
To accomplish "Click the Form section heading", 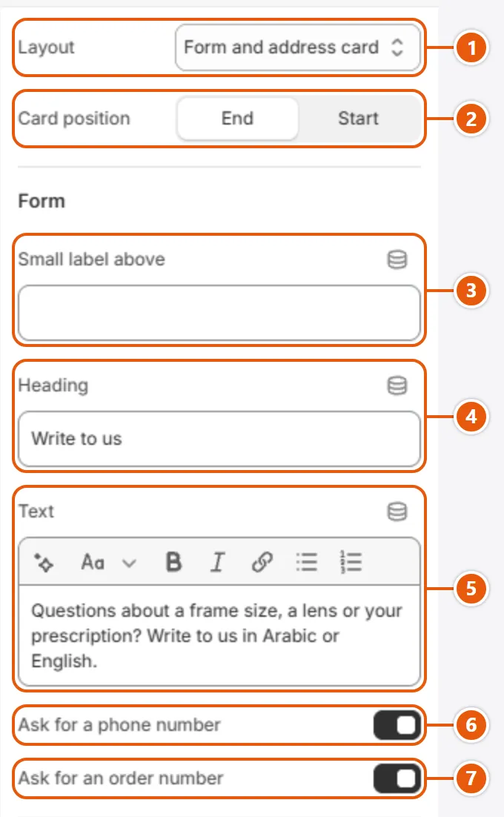I will click(x=42, y=201).
